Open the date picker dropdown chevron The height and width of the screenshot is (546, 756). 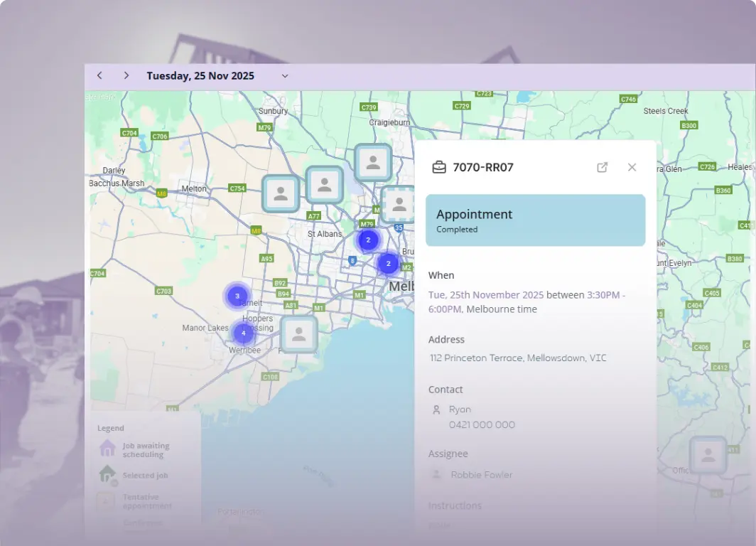click(x=285, y=76)
